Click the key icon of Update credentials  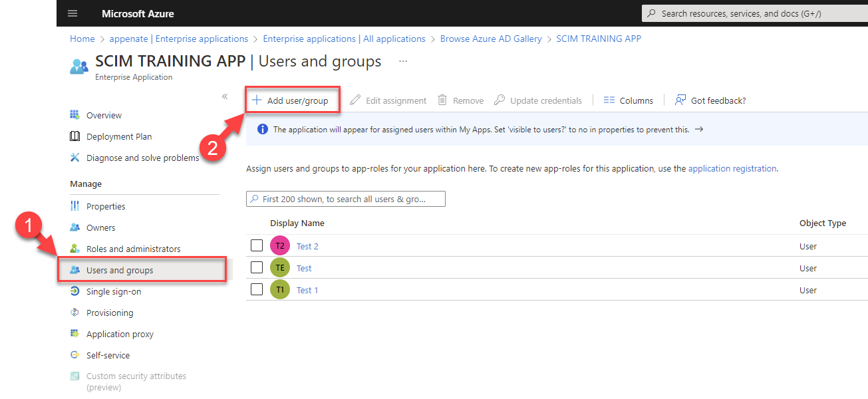pyautogui.click(x=500, y=100)
